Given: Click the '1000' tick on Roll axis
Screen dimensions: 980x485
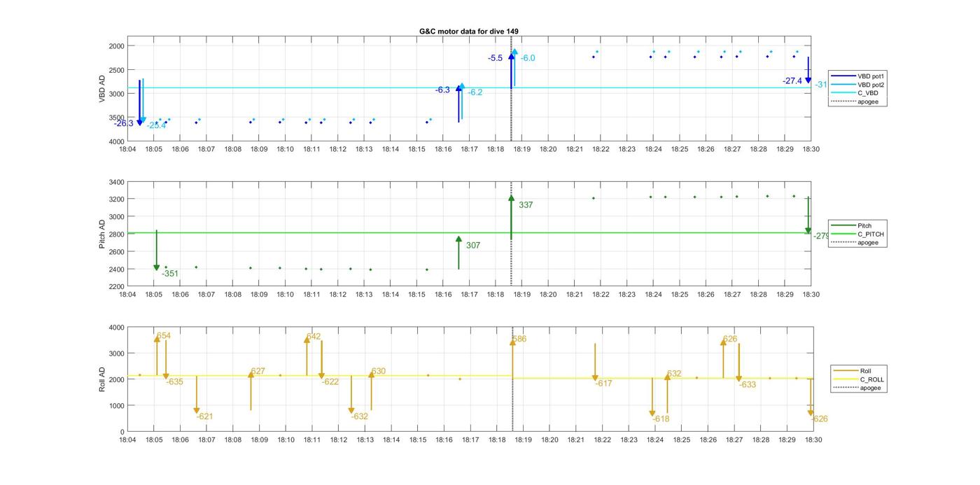Looking at the screenshot, I should (x=115, y=406).
